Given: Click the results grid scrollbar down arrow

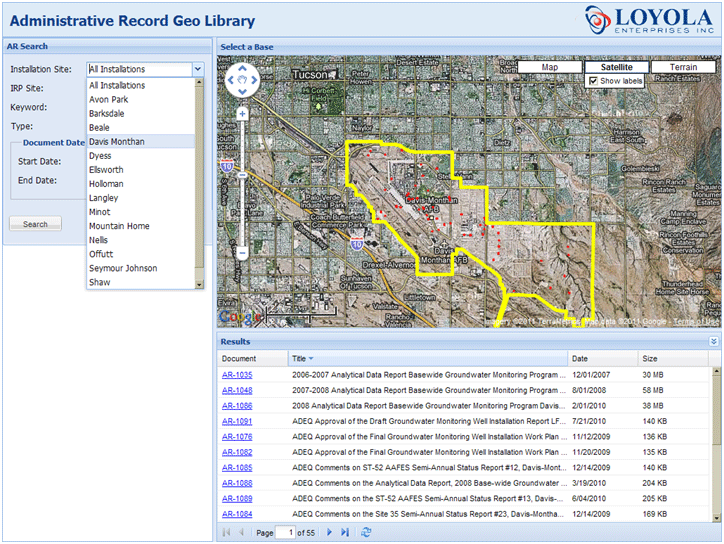Looking at the screenshot, I should click(716, 519).
